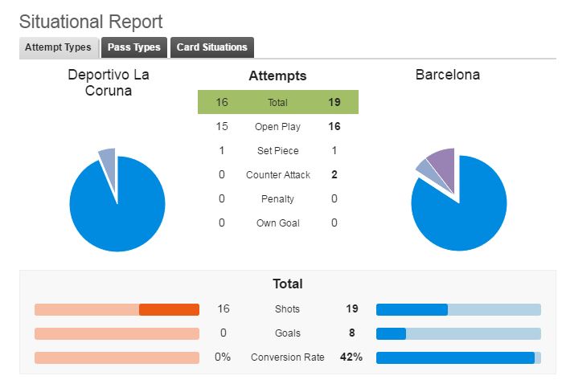Click the green Total attempts row
562x392 pixels.
pos(277,103)
